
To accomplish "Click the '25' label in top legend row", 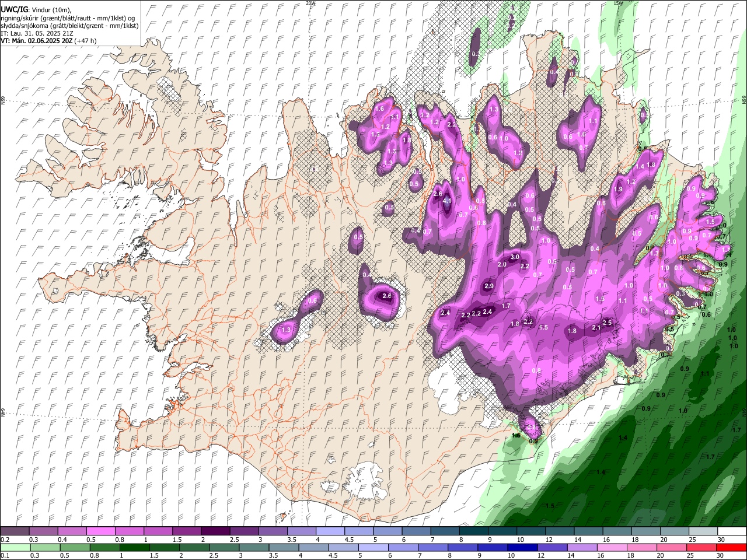I will (x=692, y=540).
